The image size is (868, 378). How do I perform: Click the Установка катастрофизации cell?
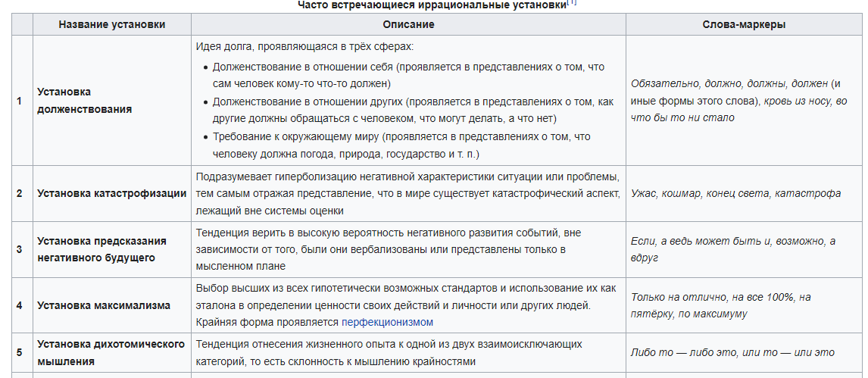pos(111,193)
